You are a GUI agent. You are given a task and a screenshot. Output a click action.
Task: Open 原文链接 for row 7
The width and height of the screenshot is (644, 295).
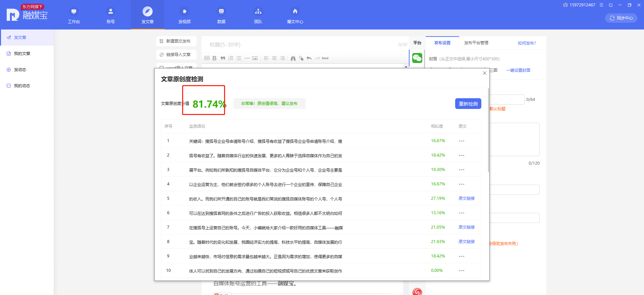(467, 227)
